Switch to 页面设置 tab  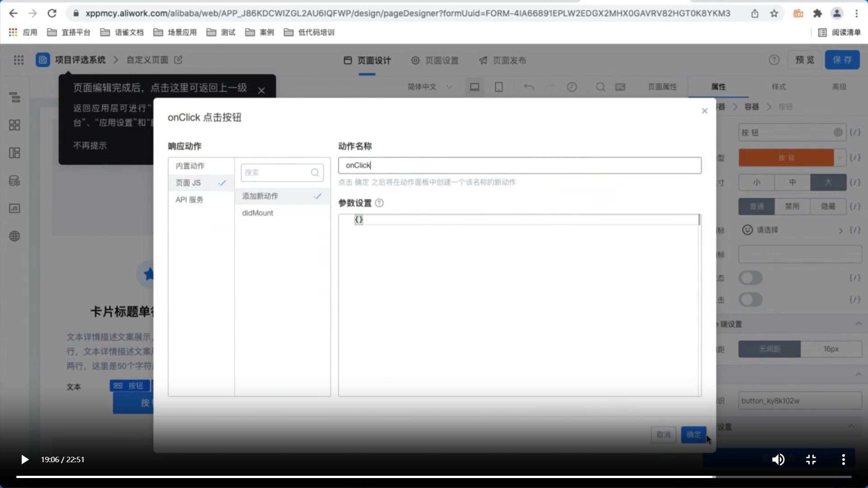(435, 60)
